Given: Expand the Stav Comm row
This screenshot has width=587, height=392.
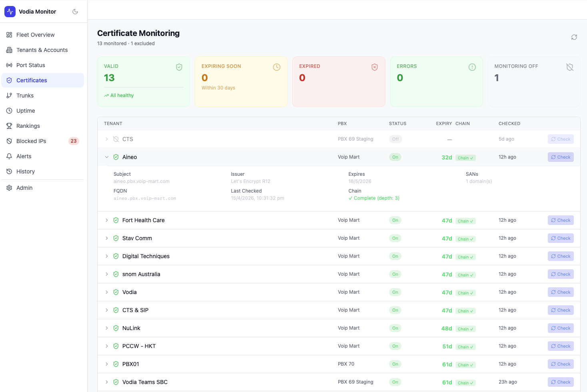Looking at the screenshot, I should tap(107, 238).
